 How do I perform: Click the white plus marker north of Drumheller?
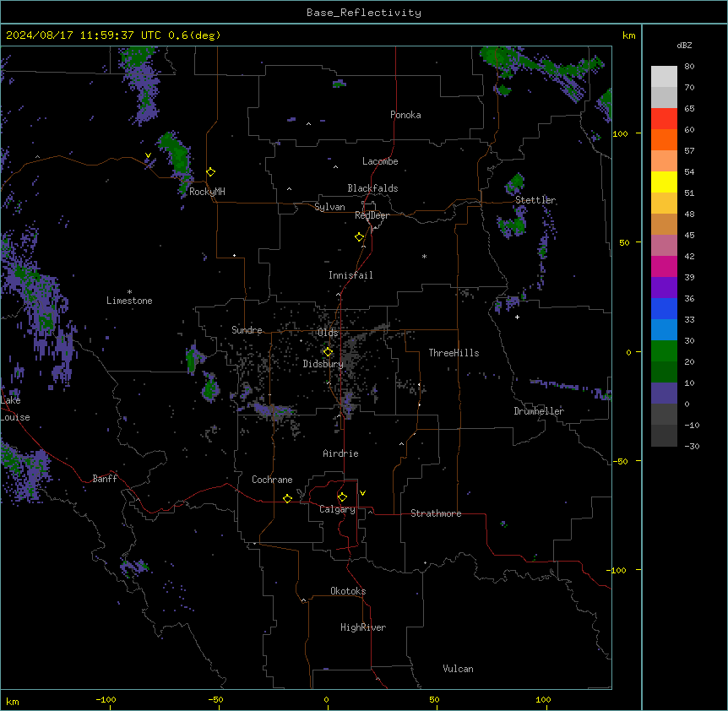point(517,317)
